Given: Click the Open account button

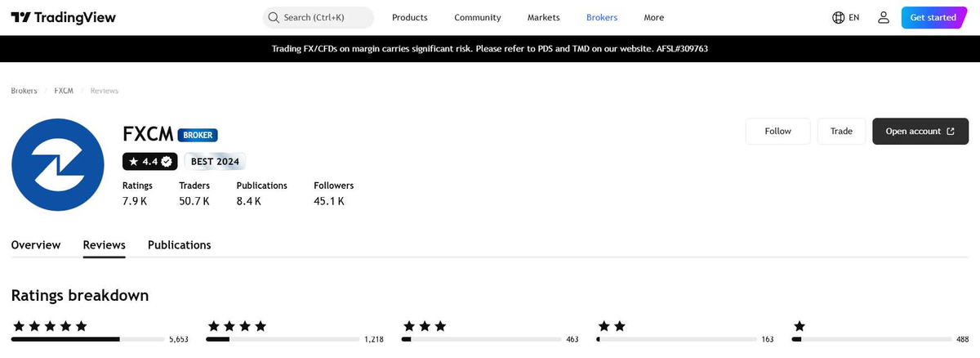Looking at the screenshot, I should coord(920,132).
